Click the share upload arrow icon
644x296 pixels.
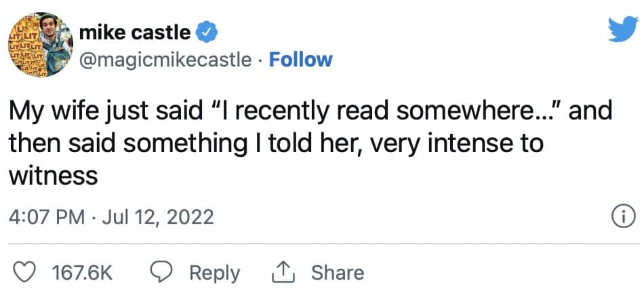(x=284, y=273)
